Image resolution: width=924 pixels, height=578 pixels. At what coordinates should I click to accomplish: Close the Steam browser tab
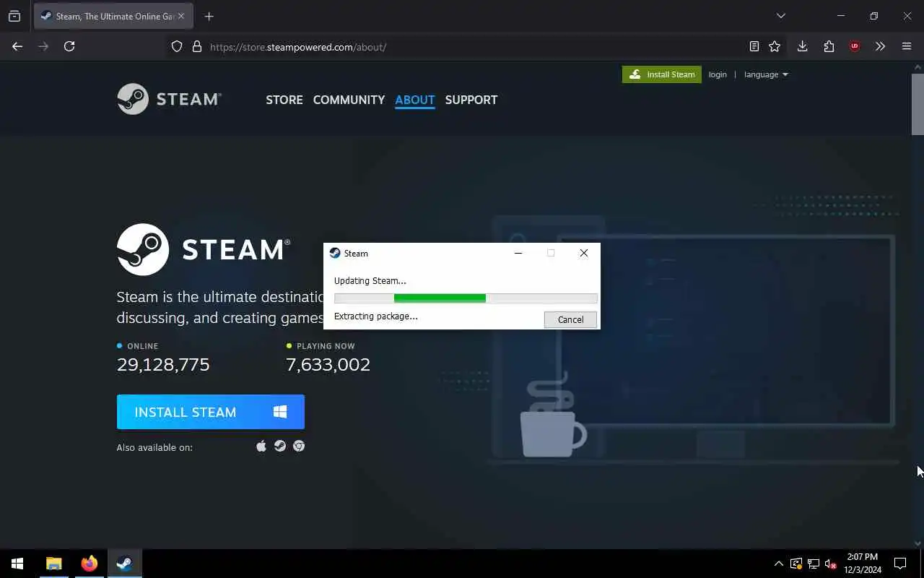tap(181, 16)
